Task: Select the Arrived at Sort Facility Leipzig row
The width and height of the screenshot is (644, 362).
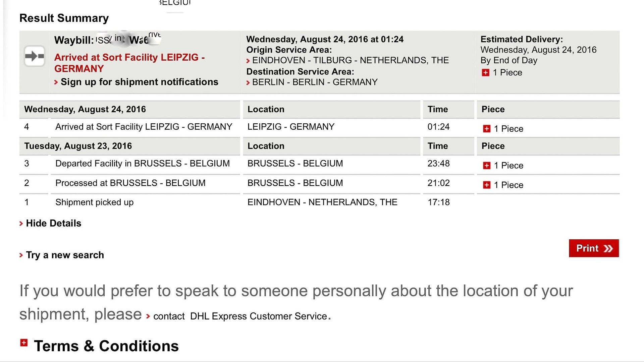Action: (x=319, y=128)
